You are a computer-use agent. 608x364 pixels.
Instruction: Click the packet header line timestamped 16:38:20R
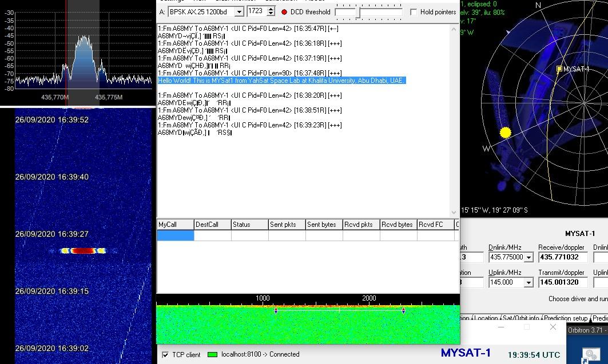(250, 95)
